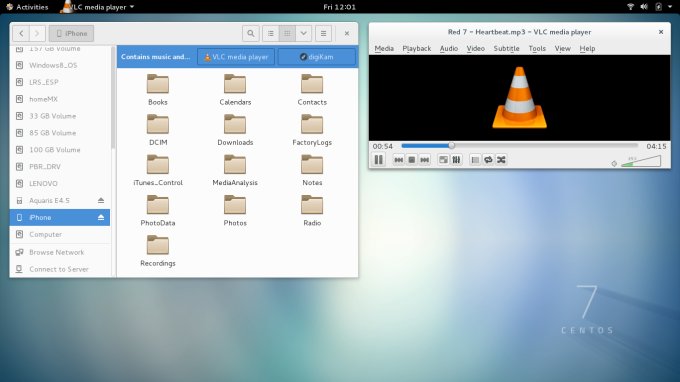Search files in the file manager
Image resolution: width=680 pixels, height=382 pixels.
pyautogui.click(x=251, y=33)
